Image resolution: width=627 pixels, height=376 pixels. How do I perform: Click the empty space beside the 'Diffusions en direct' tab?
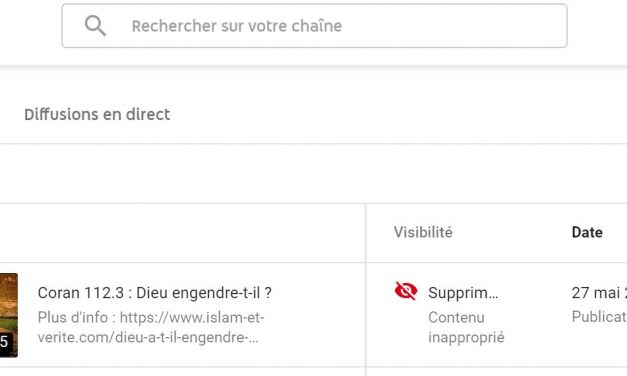(400, 114)
